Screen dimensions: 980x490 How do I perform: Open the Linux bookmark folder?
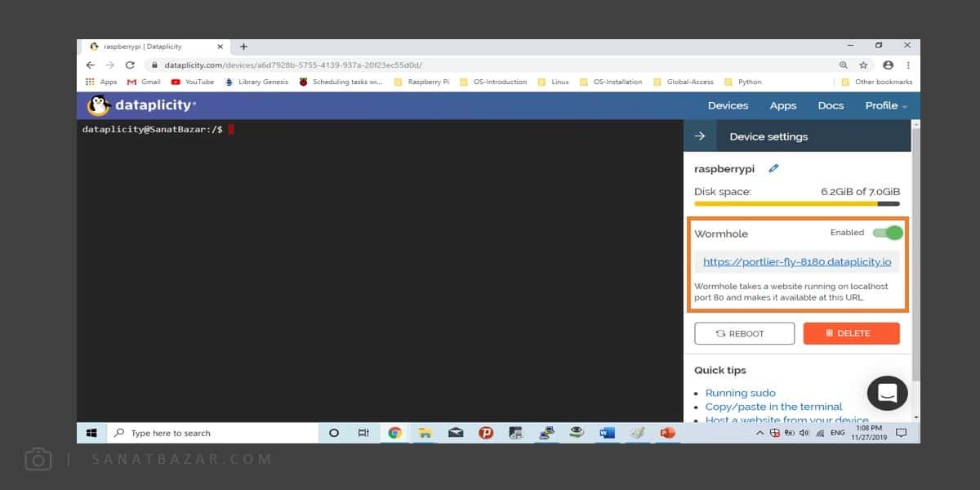[553, 82]
